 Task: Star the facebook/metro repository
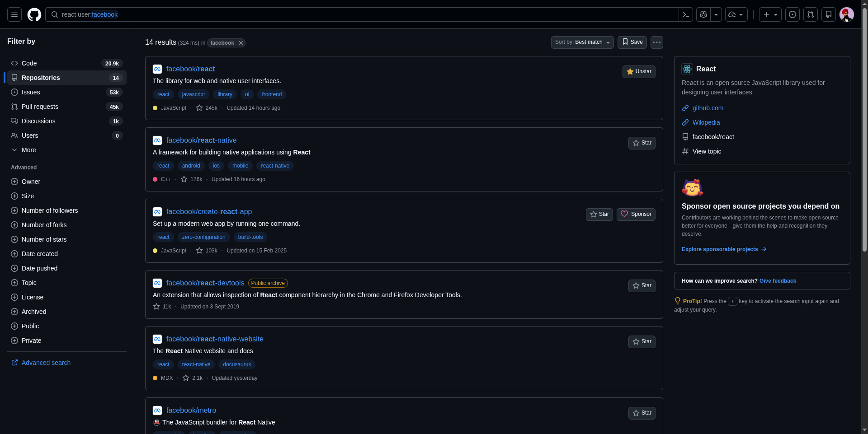pyautogui.click(x=642, y=413)
